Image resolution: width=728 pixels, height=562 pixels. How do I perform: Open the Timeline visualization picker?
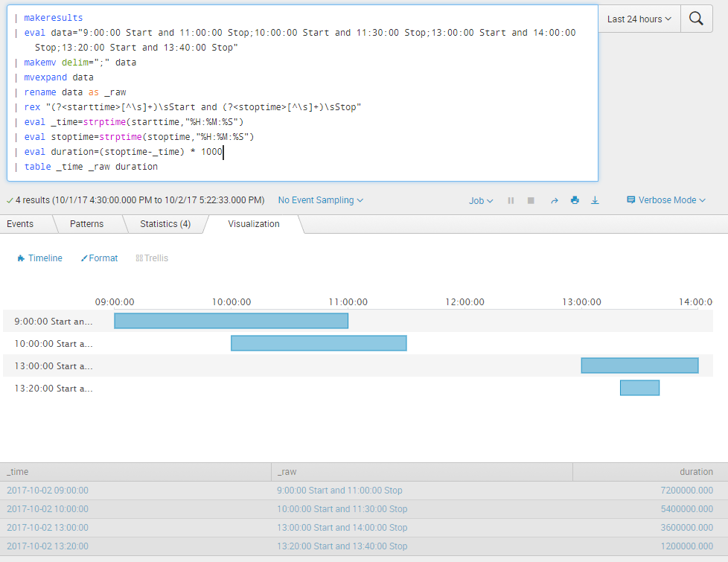pyautogui.click(x=39, y=258)
